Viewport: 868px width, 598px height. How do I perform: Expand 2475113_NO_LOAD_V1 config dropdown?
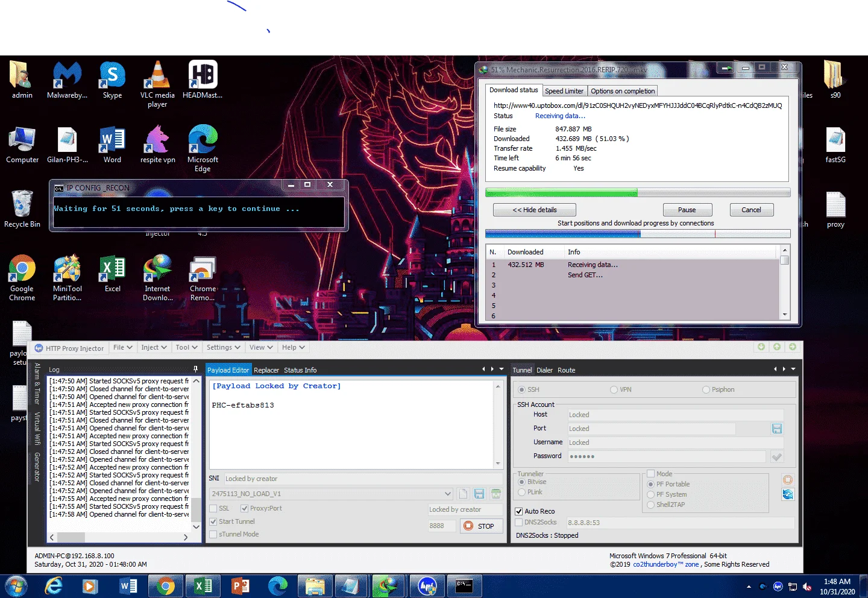[447, 494]
